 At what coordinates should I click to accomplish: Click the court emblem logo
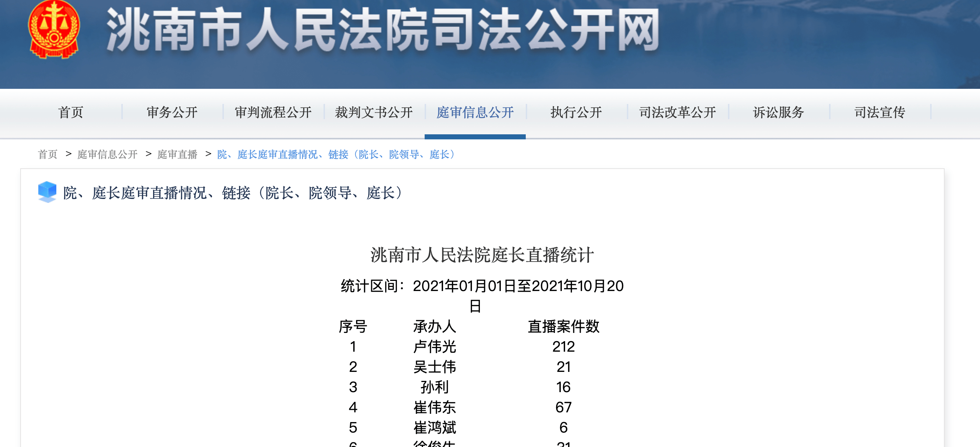tap(54, 29)
